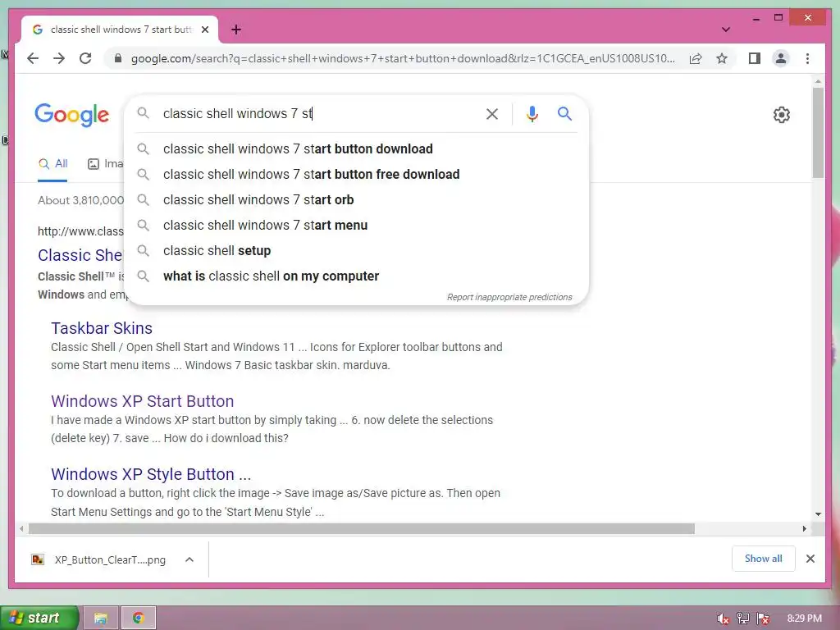
Task: Click the muted volume tray icon
Action: [x=723, y=619]
